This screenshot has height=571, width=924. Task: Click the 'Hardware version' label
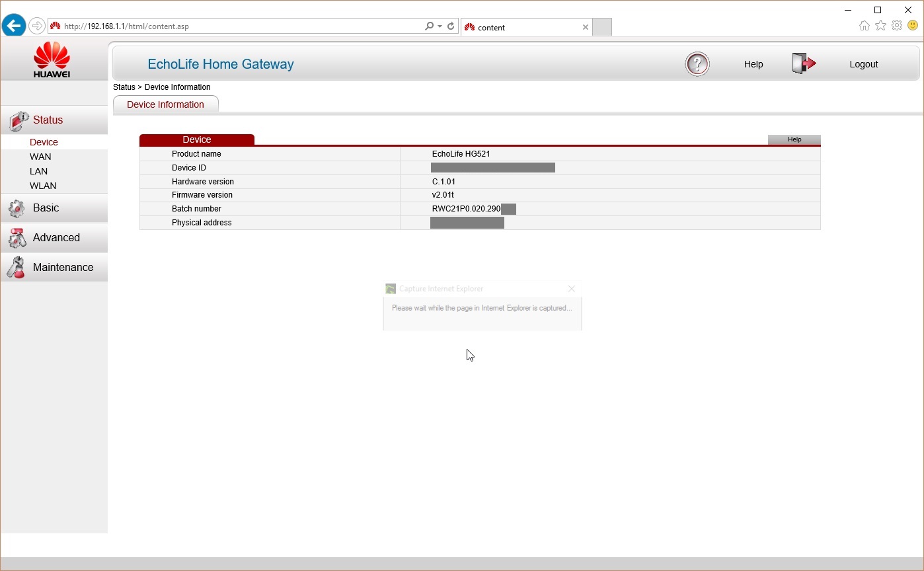point(203,182)
